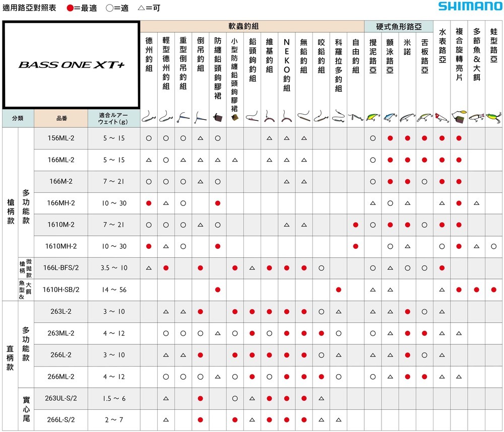
Task: Click the spinnerbait lure icon
Action: (x=459, y=117)
